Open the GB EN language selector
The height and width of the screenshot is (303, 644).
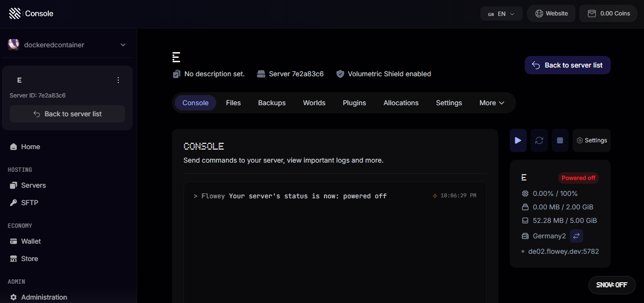(501, 14)
